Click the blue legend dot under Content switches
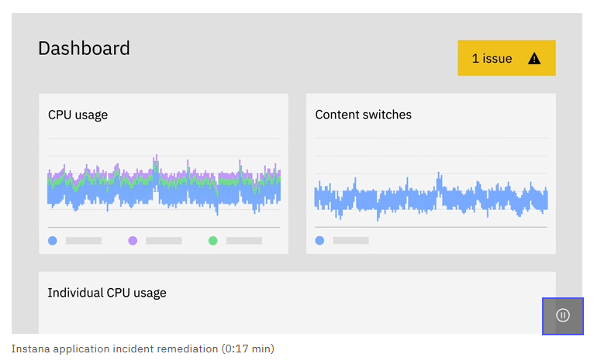This screenshot has width=594, height=364. point(319,241)
